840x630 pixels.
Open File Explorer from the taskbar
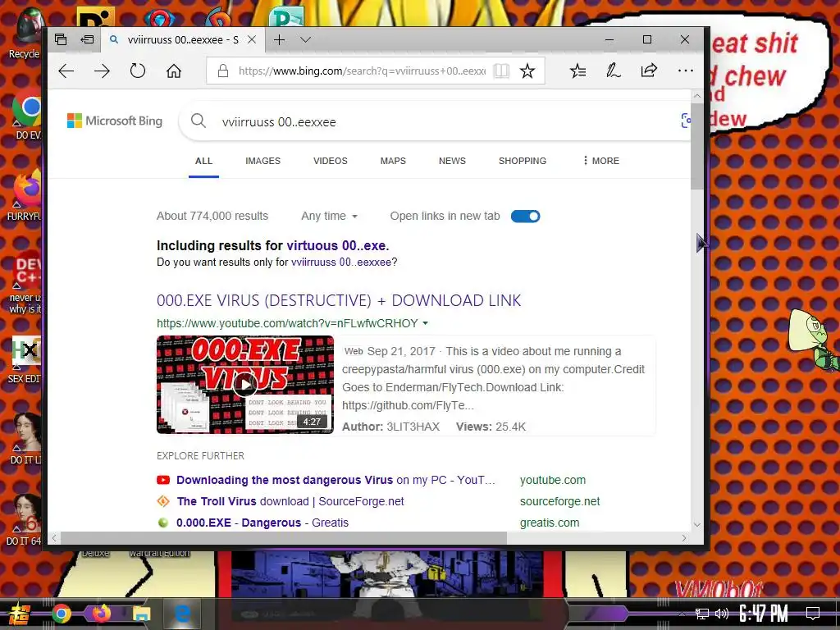(141, 614)
